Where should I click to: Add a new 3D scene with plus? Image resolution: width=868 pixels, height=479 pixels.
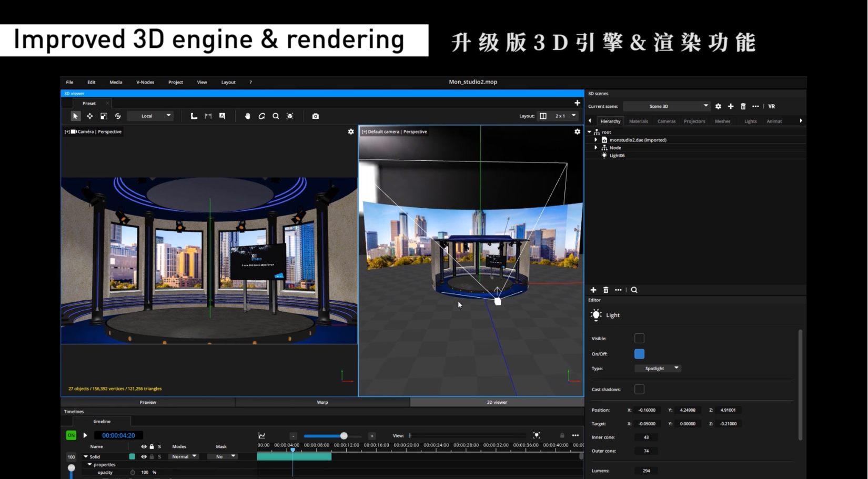tap(731, 106)
